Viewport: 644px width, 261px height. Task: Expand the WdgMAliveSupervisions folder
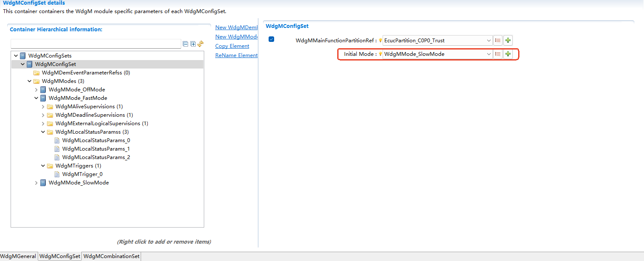tap(43, 107)
